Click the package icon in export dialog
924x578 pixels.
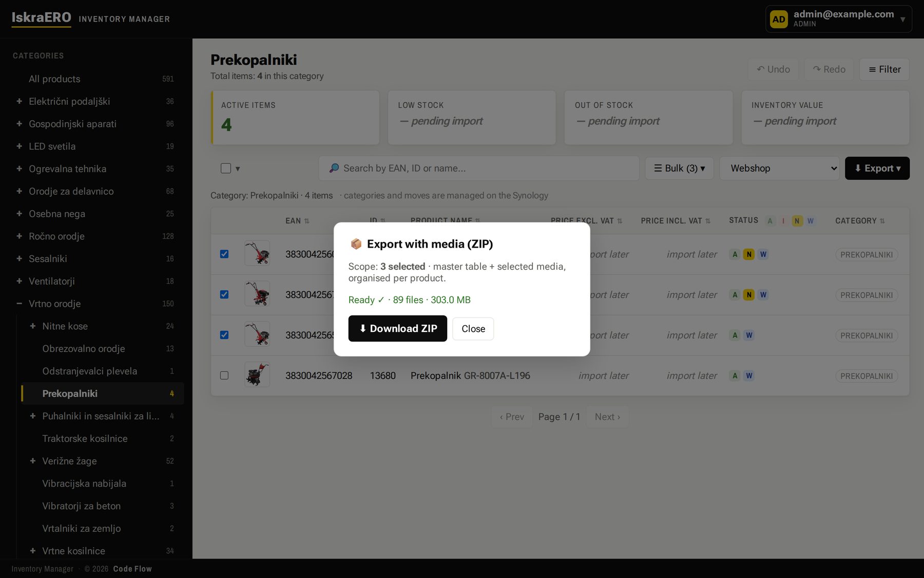click(356, 244)
